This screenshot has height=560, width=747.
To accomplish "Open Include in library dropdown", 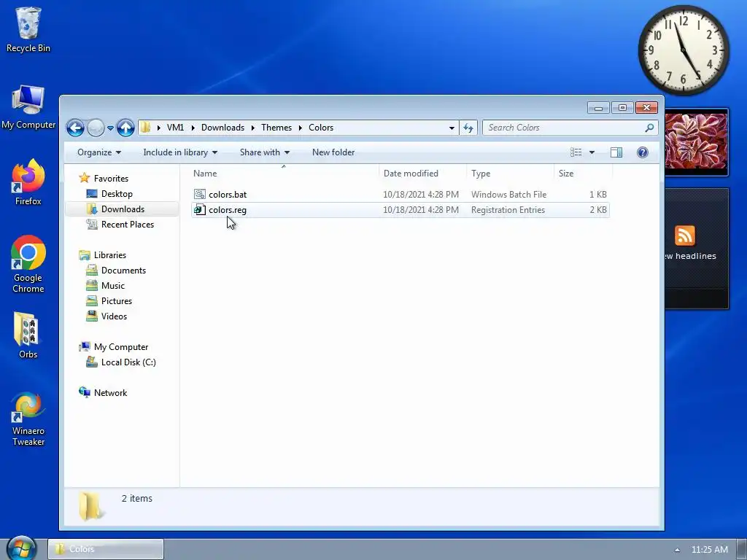I will point(180,152).
